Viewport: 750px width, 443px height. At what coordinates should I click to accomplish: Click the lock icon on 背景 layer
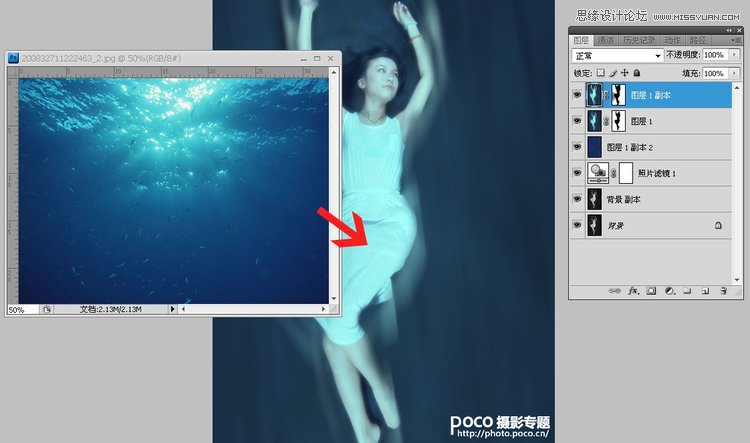718,225
